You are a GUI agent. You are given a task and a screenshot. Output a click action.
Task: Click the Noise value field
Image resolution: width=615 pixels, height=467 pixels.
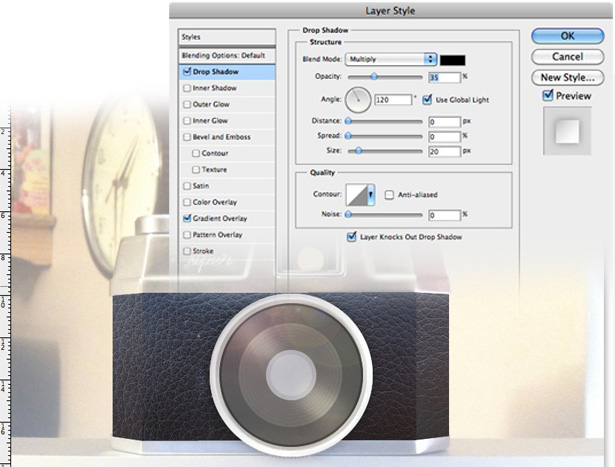pyautogui.click(x=444, y=215)
